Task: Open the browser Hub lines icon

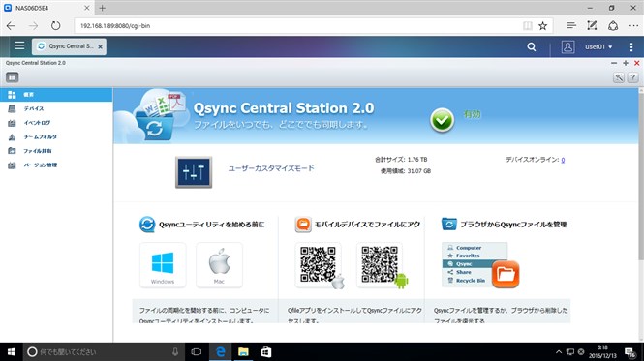Action: [571, 25]
